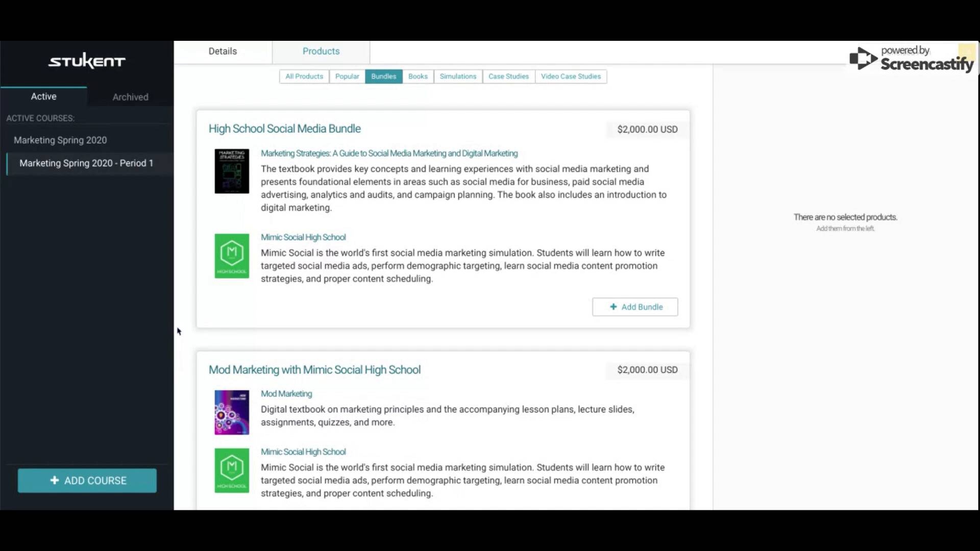Click the Mimic Social hexagon icon under Mod Marketing

pos(232,470)
